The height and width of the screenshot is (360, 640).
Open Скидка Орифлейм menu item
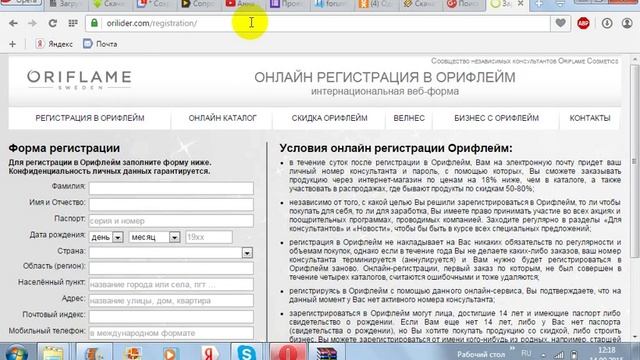click(x=329, y=118)
